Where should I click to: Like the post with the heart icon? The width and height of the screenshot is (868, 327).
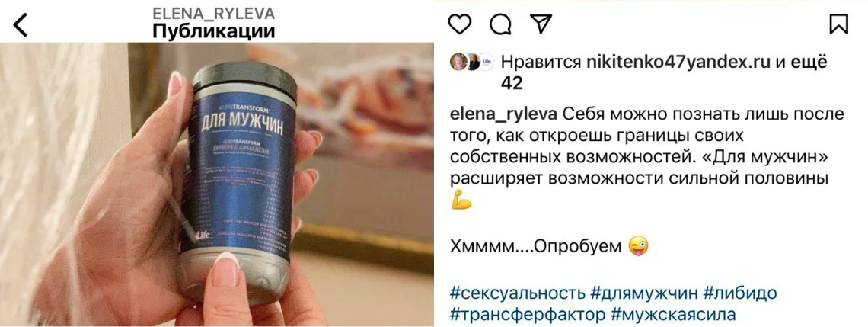coord(459,24)
